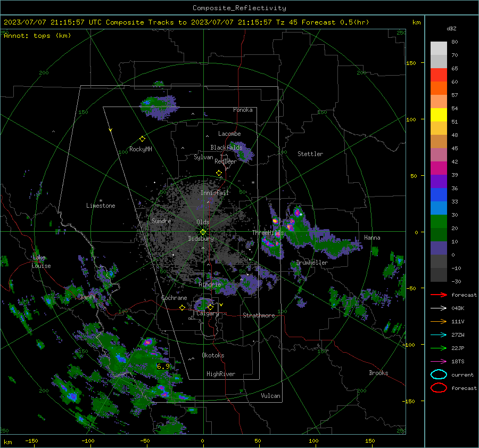Click the green swatch between 30 and 20 dBZ

[439, 222]
